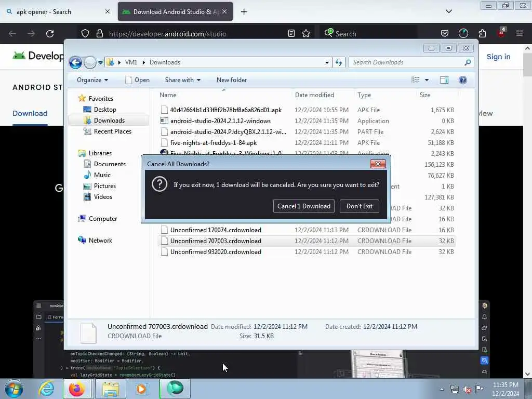
Task: Select Downloads in navigation pane
Action: coord(109,121)
